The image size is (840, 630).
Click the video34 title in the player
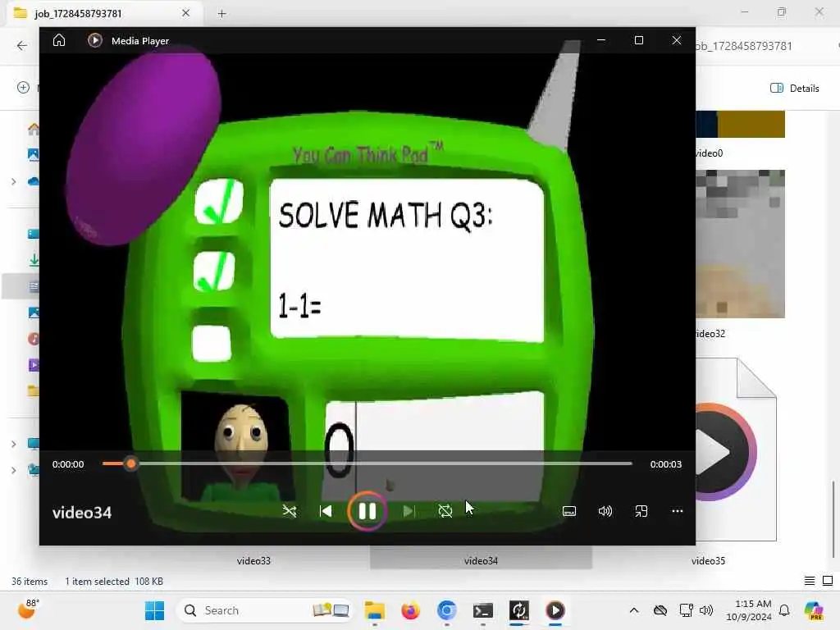point(82,513)
